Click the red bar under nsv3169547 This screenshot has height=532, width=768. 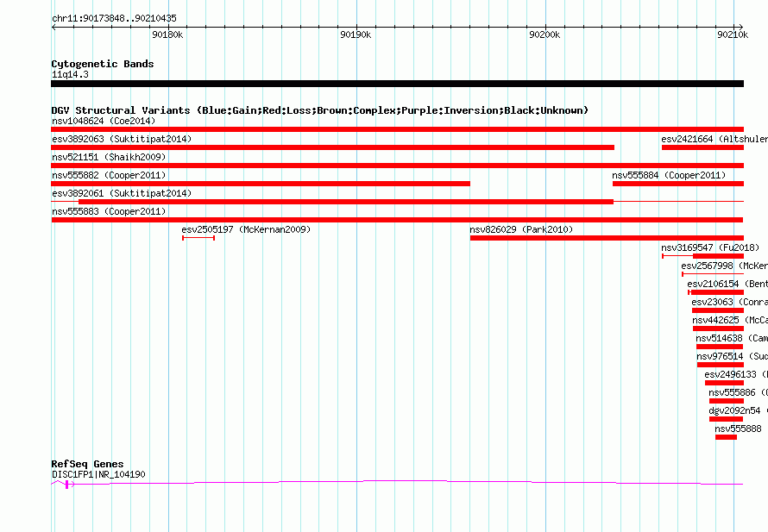tap(719, 256)
